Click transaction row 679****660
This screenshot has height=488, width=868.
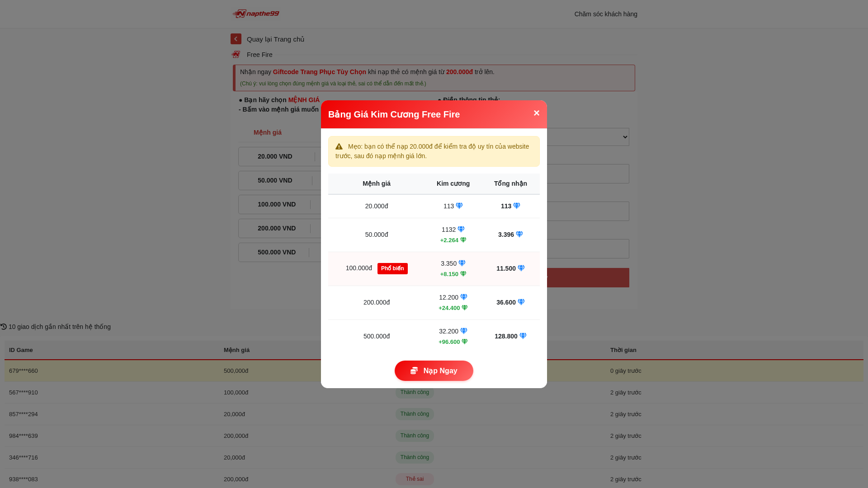point(434,371)
